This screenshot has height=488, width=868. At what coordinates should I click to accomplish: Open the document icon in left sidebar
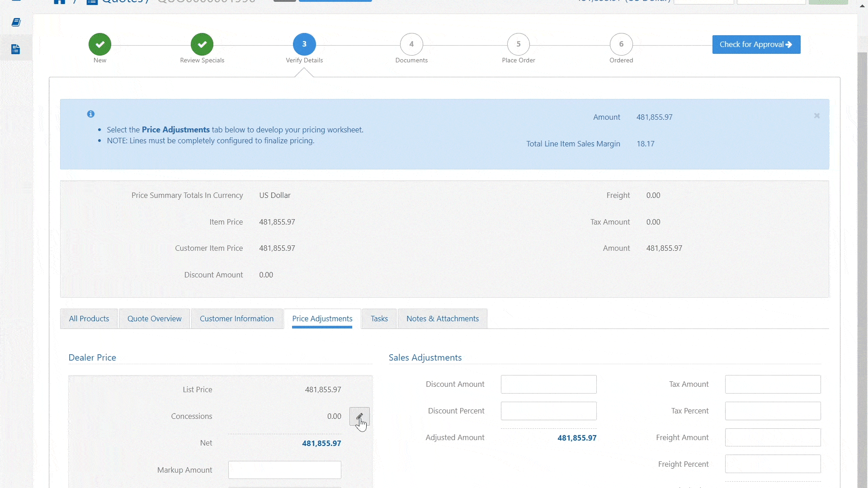coord(16,49)
